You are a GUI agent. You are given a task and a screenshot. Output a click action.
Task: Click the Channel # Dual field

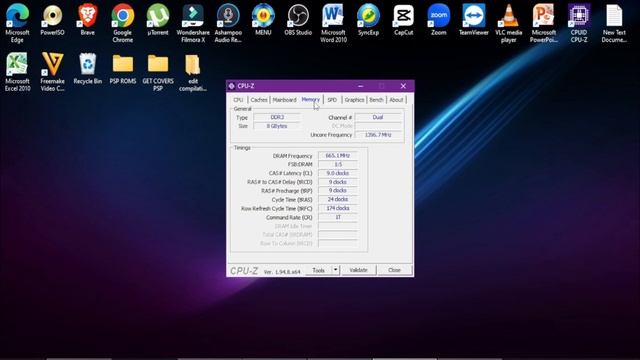[378, 117]
